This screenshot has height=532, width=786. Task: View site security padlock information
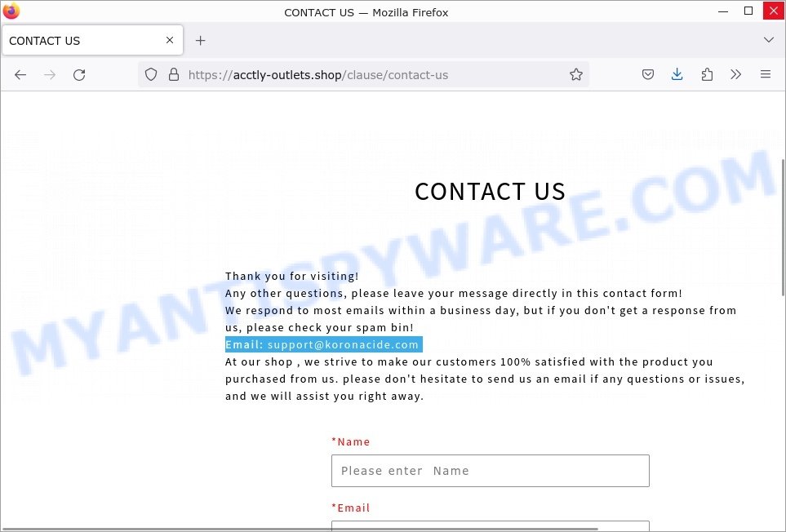[173, 75]
